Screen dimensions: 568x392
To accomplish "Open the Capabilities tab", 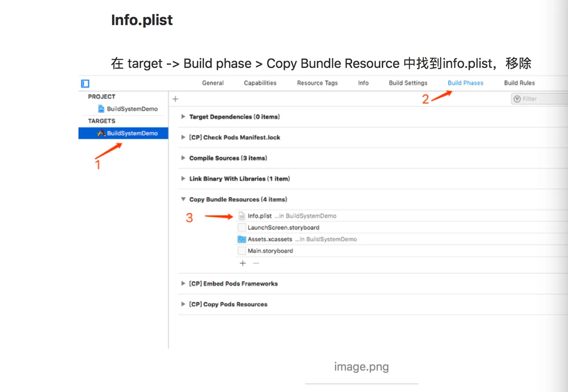I will 260,83.
